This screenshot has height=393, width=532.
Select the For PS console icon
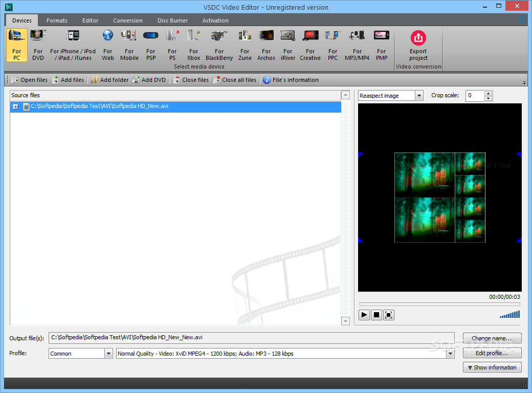172,45
